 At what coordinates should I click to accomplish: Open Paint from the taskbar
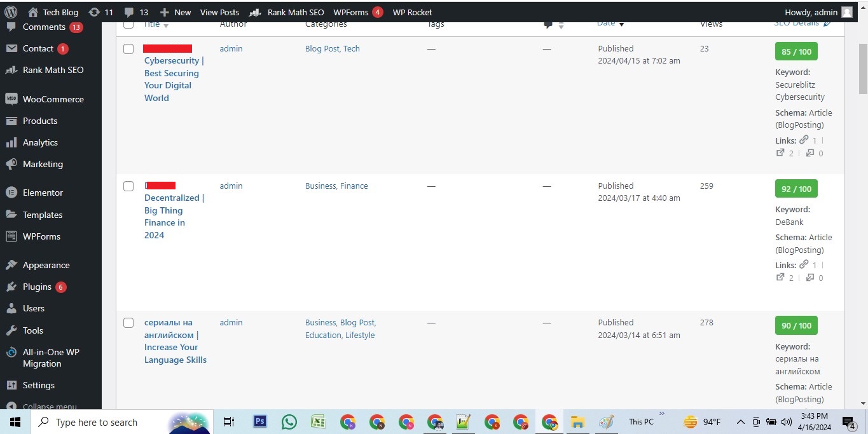pos(607,421)
